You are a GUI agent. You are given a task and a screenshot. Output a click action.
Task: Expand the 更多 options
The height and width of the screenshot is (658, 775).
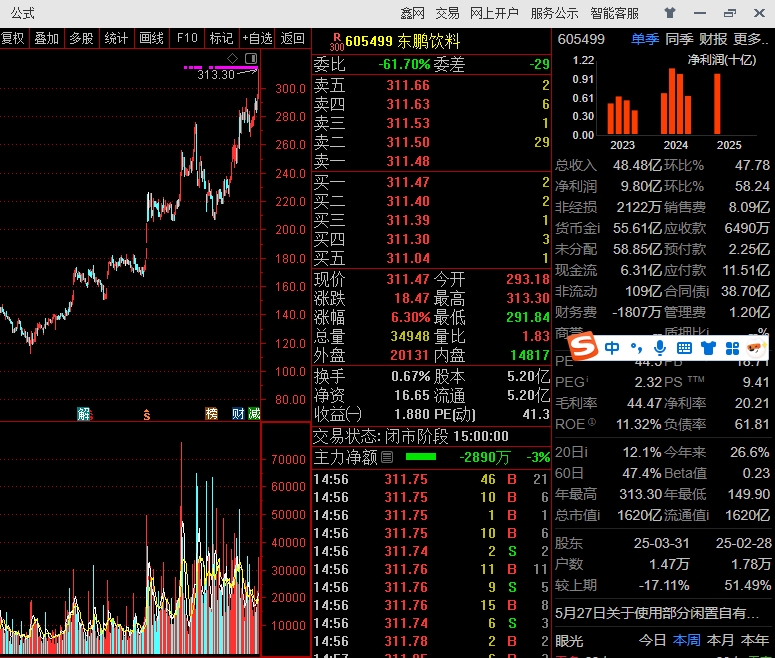[x=751, y=39]
